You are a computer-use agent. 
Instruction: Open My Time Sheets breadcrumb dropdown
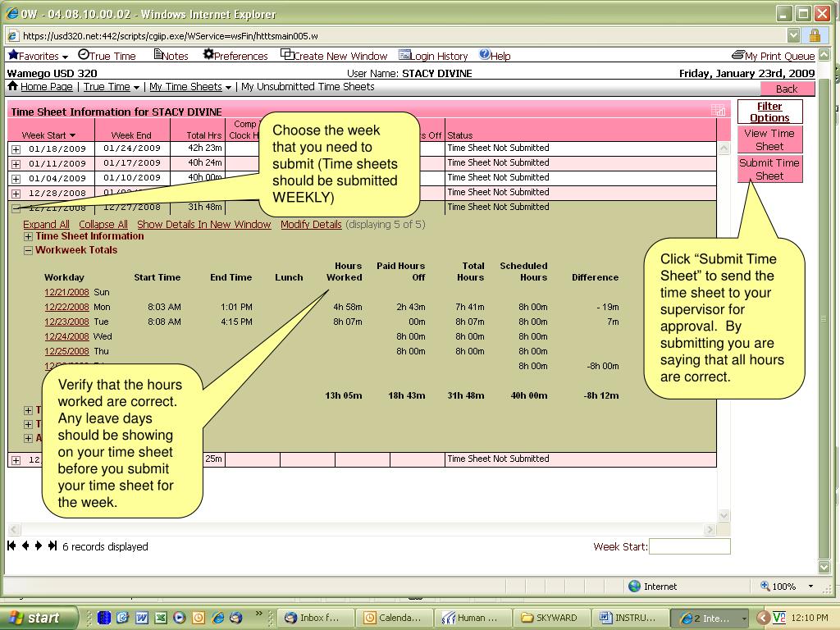pos(228,87)
